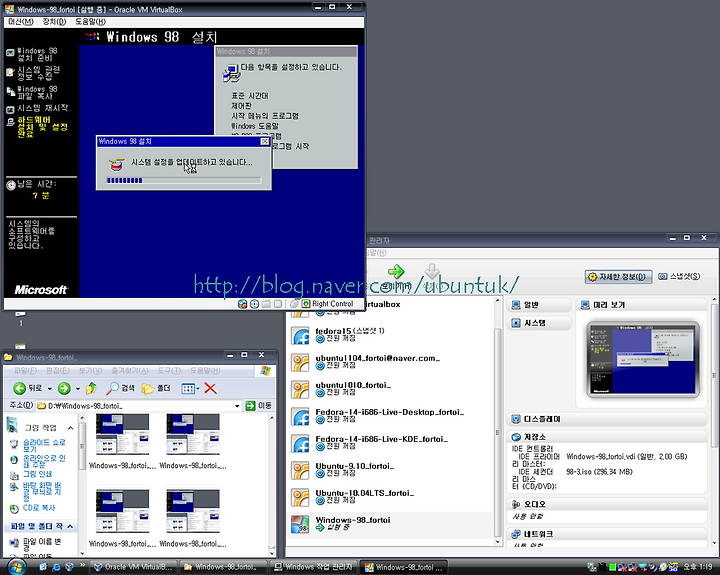
Task: Click the CD disc tray icon near clock
Action: pyautogui.click(x=663, y=568)
